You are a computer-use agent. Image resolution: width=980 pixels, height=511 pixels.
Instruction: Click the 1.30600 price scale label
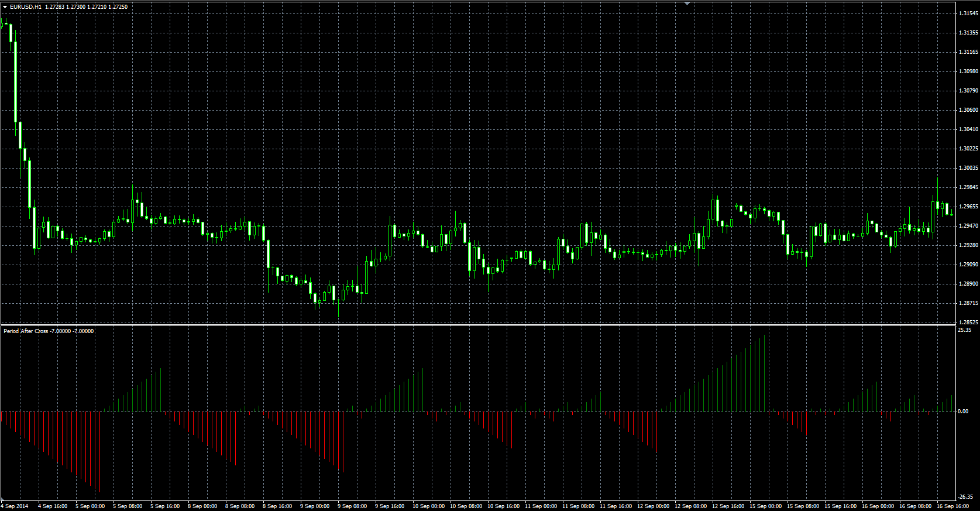click(968, 110)
